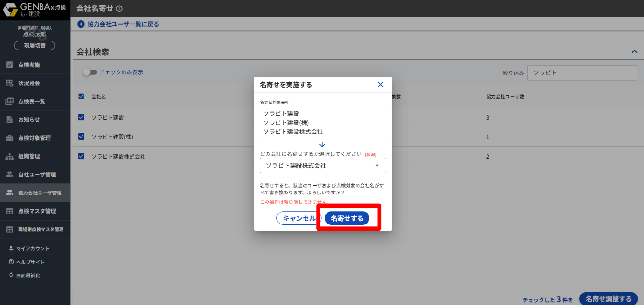Open 現場別点検マスタ管理 menu item
The width and height of the screenshot is (644, 305).
click(41, 229)
